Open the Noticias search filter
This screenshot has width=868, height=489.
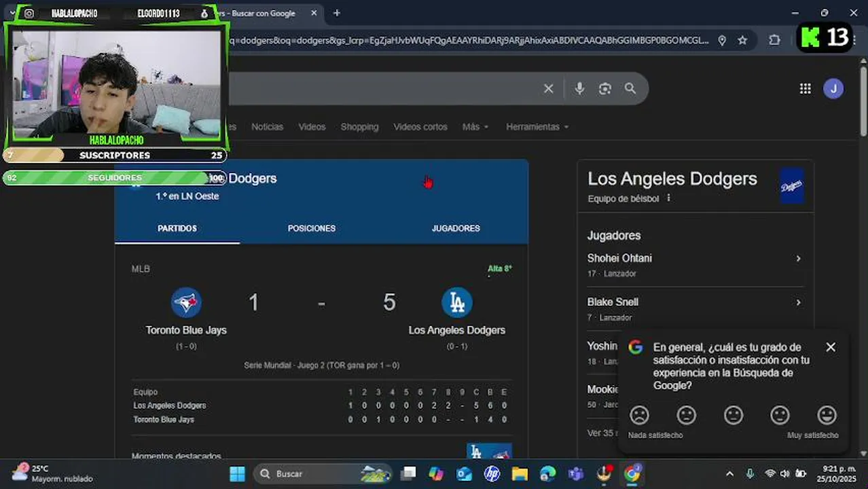tap(267, 127)
